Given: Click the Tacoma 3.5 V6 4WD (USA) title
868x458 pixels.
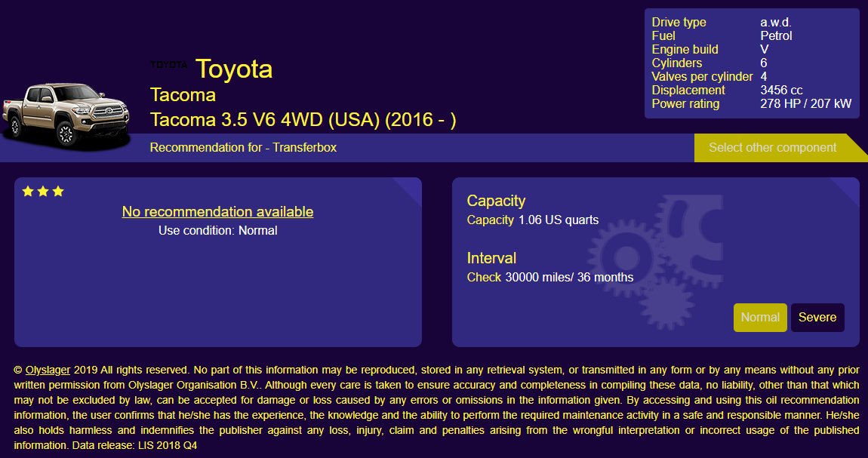Looking at the screenshot, I should coord(303,119).
